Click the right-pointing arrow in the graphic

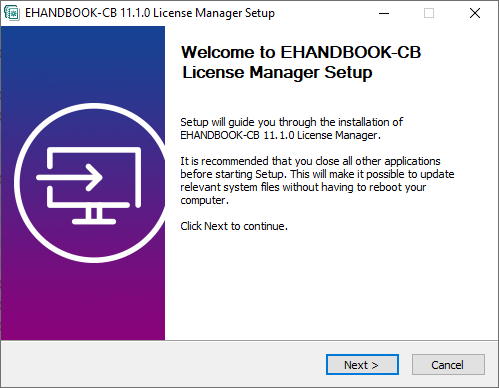click(x=69, y=177)
